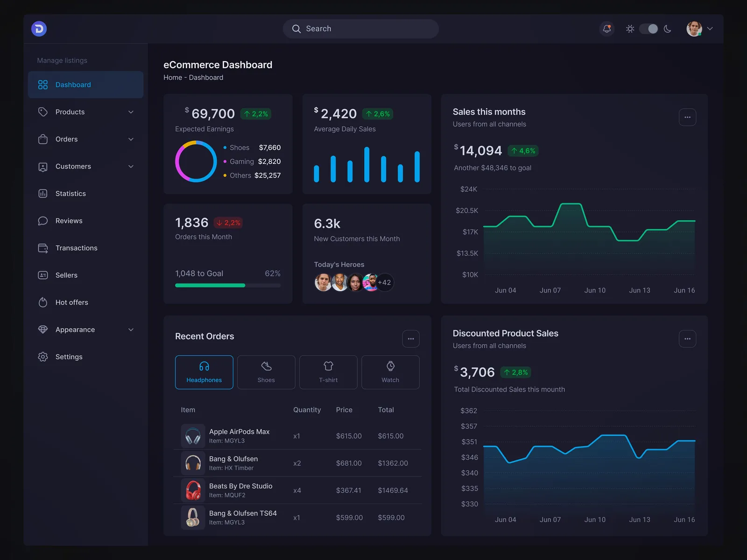Click the Transactions wallet icon

pyautogui.click(x=43, y=248)
